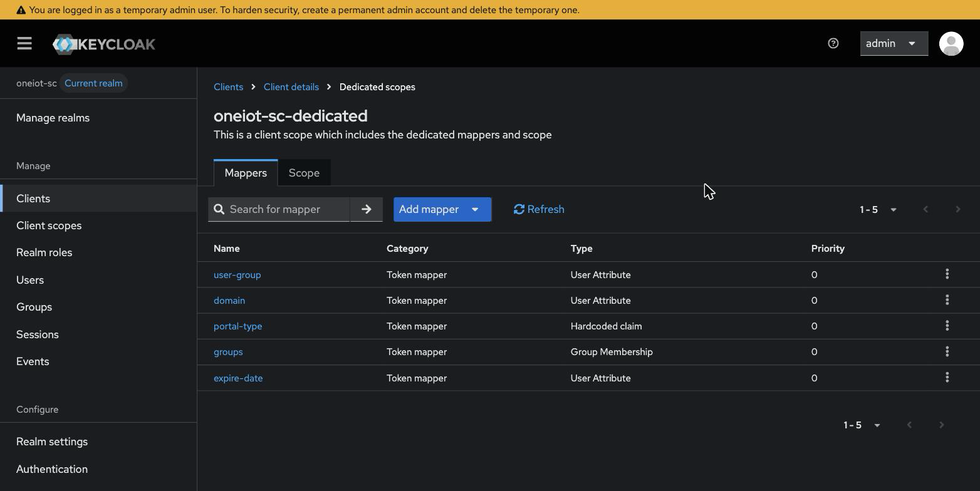Open the domain mapper link
This screenshot has height=491, width=980.
click(x=229, y=300)
